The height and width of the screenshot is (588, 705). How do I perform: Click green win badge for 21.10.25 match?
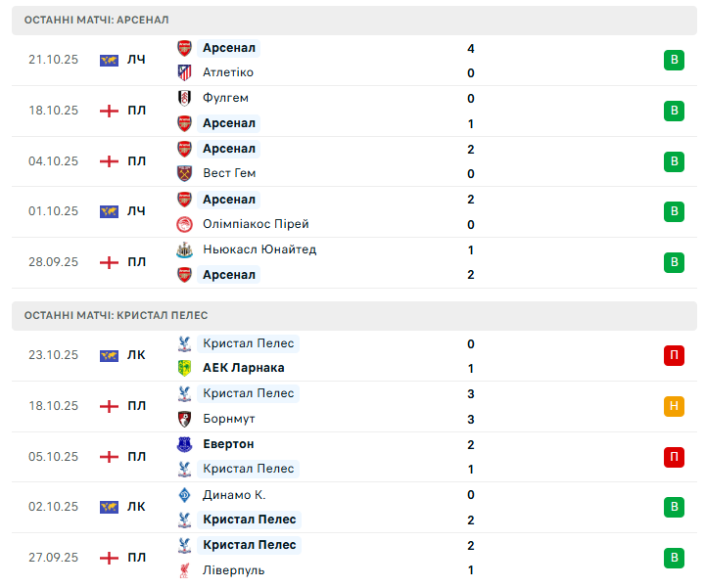(674, 61)
